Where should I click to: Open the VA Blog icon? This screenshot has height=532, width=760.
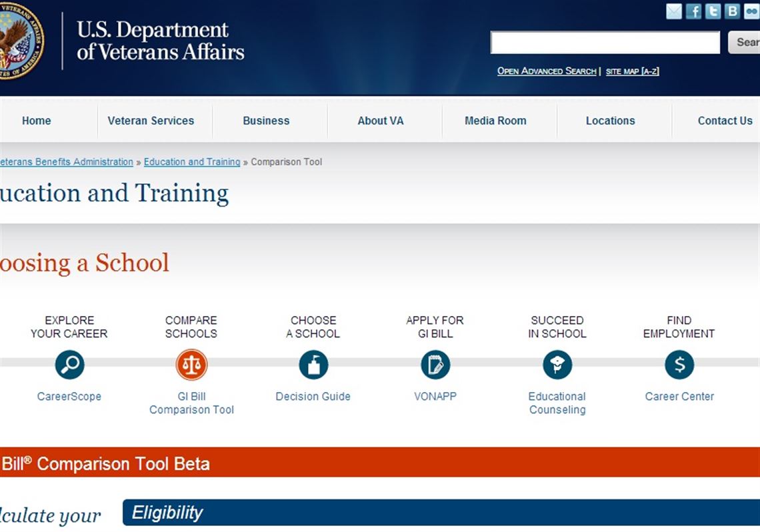[733, 11]
